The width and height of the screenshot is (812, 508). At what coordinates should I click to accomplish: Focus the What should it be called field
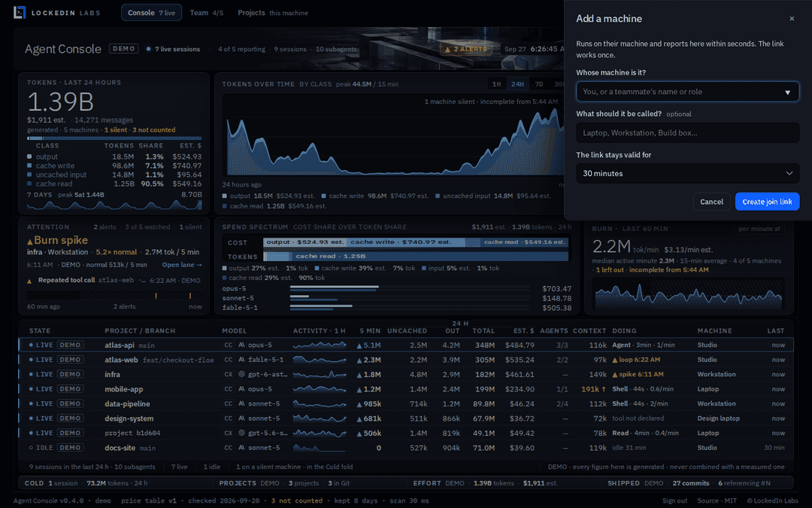[688, 132]
